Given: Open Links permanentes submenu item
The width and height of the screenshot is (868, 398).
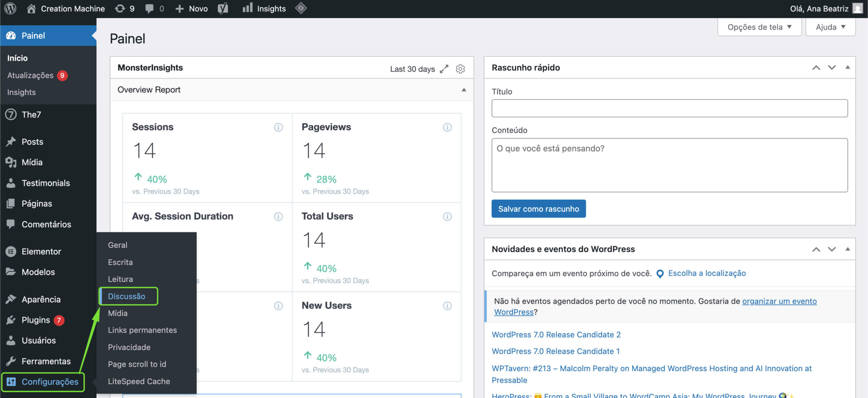Looking at the screenshot, I should point(142,330).
